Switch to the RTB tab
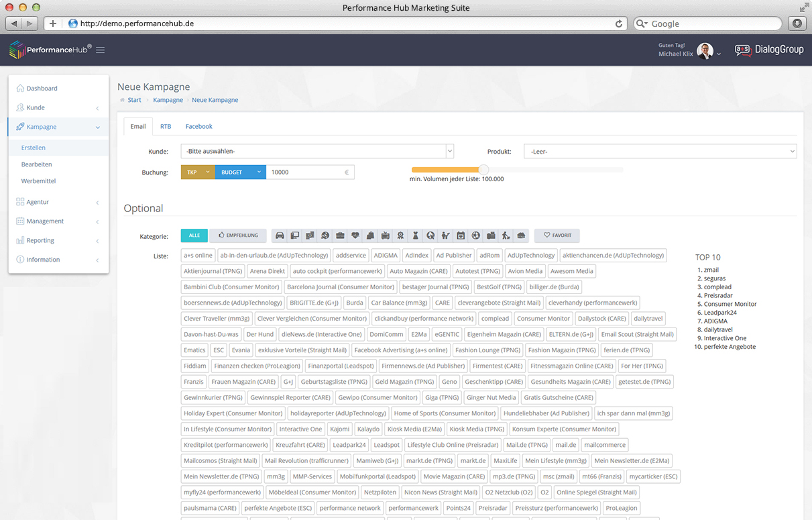812x520 pixels. (166, 126)
